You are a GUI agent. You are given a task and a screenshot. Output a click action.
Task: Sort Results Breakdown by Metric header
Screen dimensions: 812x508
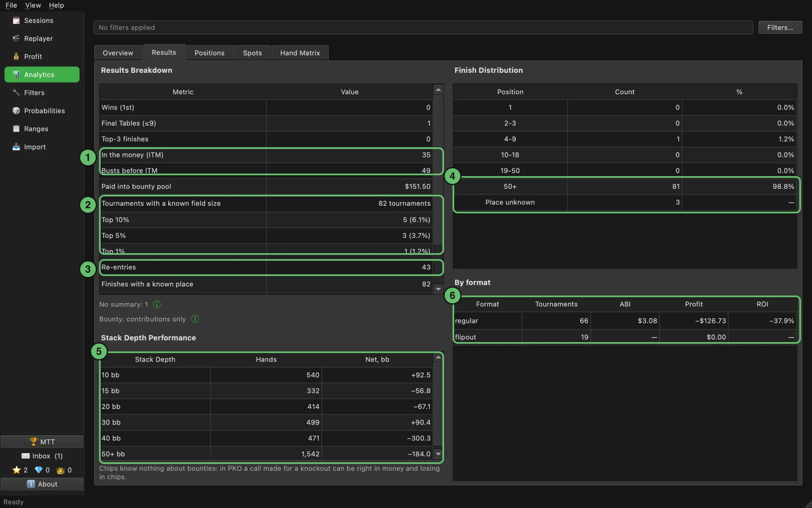[183, 92]
